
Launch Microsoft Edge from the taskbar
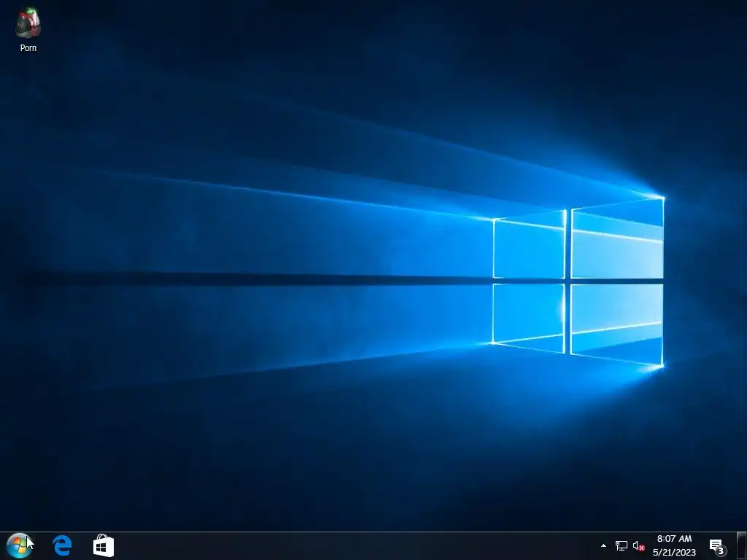click(62, 545)
